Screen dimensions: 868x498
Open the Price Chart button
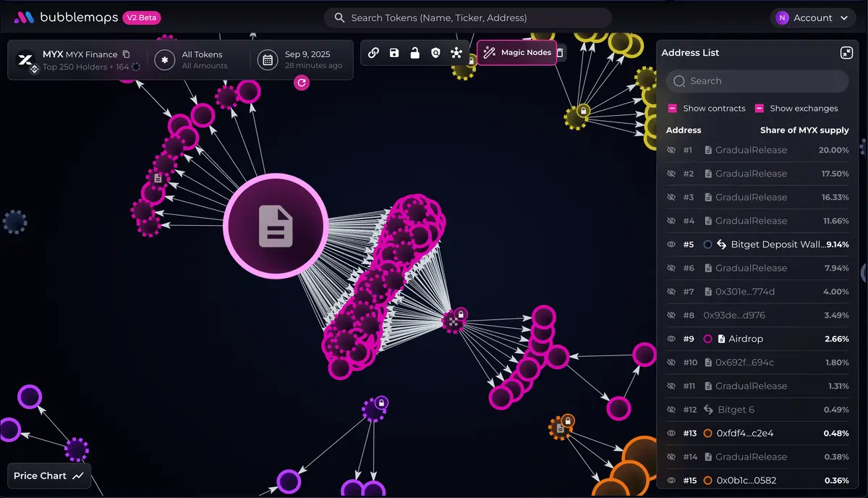pyautogui.click(x=49, y=476)
